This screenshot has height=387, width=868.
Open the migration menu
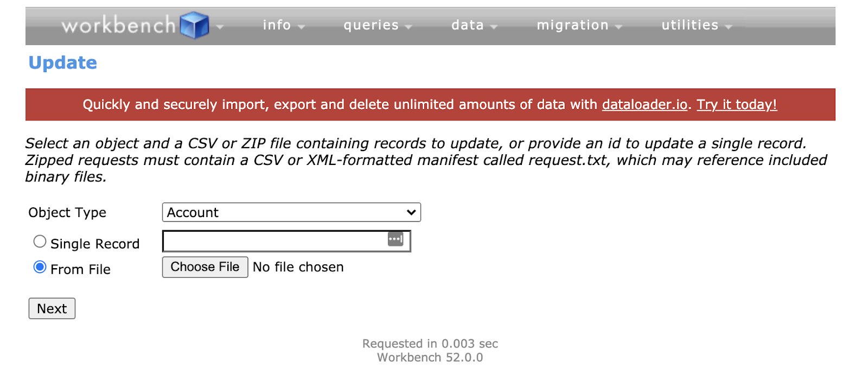pos(579,25)
